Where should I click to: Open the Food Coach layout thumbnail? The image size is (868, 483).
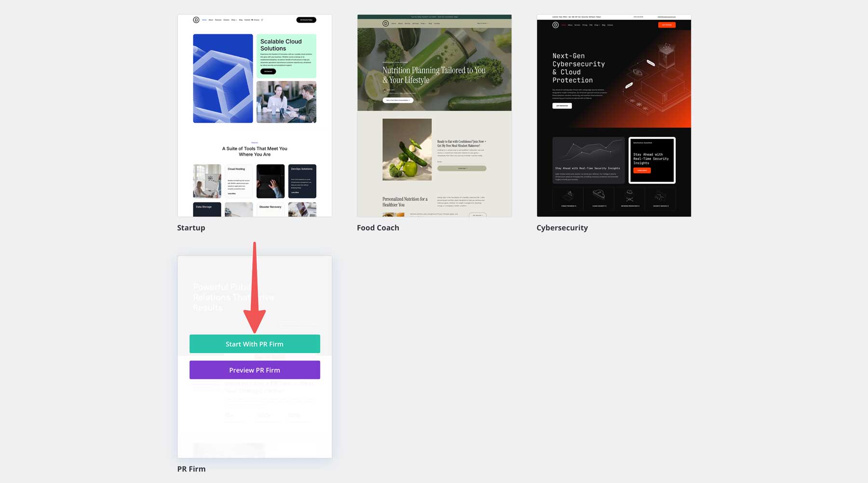pos(434,115)
